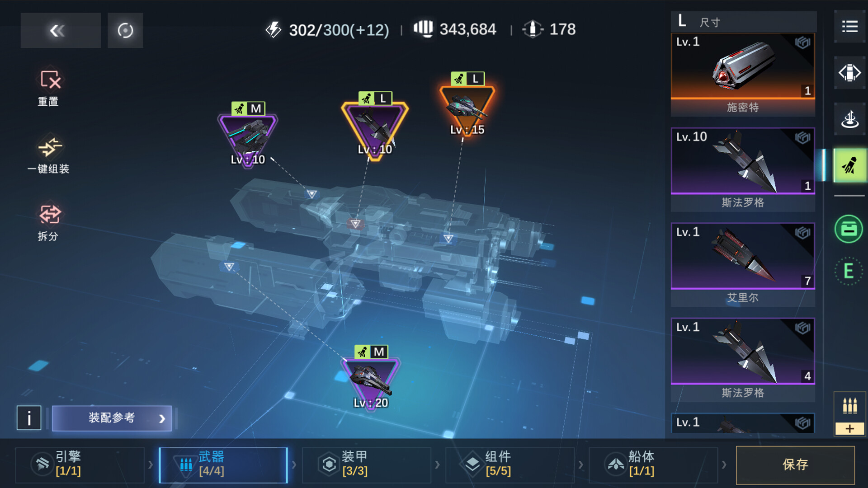Image resolution: width=868 pixels, height=488 pixels.
Task: Click the green circular storage box icon
Action: pos(849,229)
